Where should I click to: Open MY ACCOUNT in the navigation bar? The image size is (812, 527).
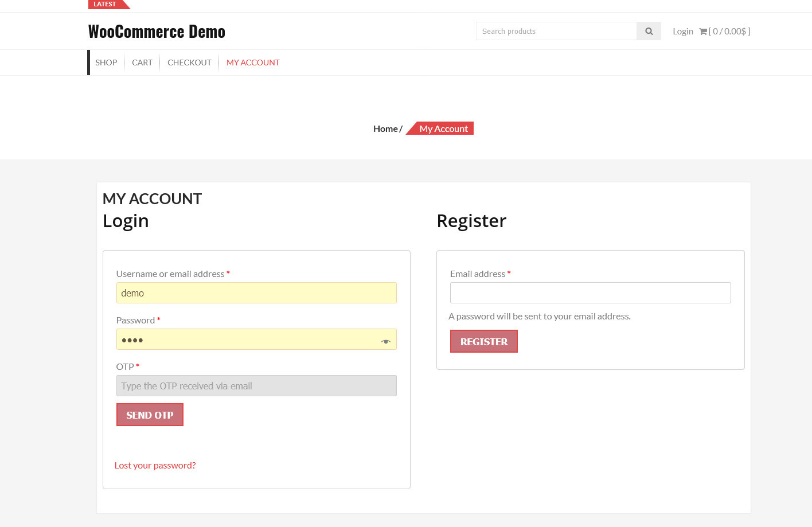click(253, 63)
